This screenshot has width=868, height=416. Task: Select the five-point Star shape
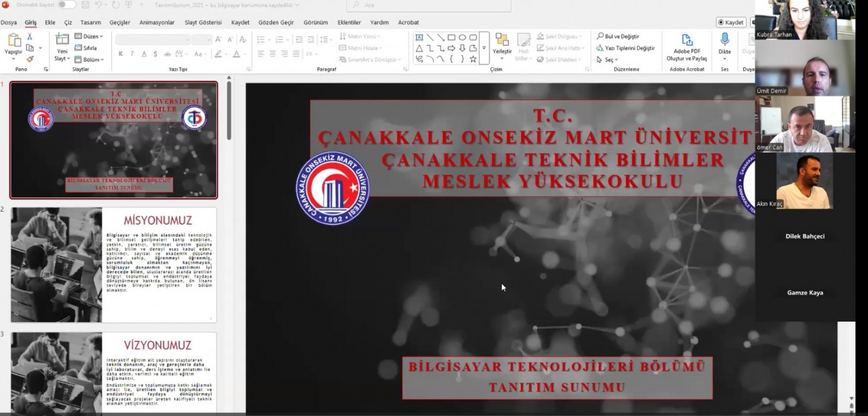point(473,59)
